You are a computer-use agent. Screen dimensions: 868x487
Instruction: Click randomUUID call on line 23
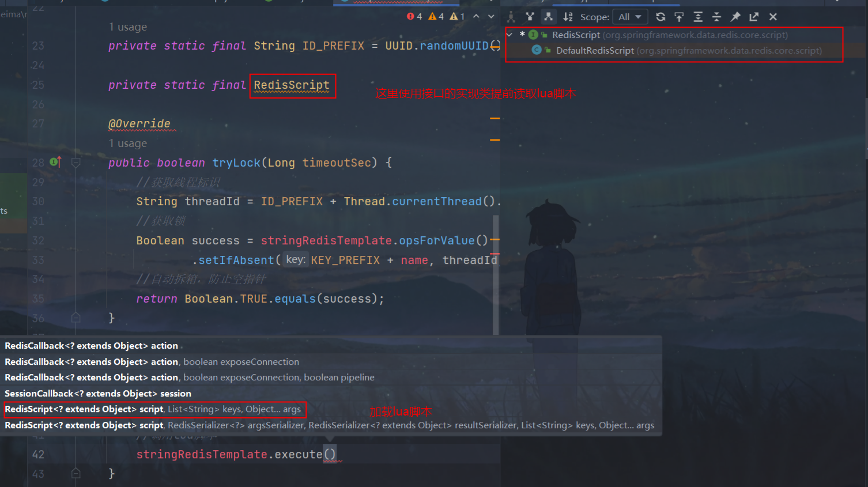tap(454, 46)
